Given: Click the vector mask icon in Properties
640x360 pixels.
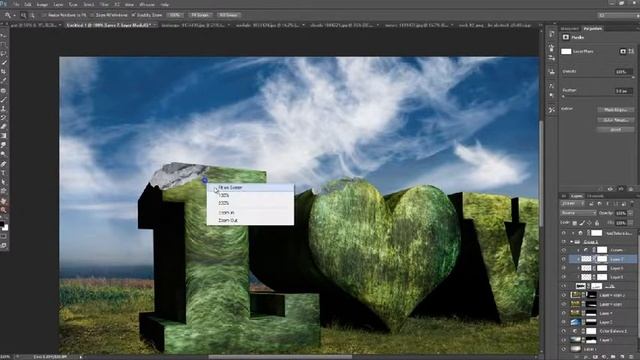Looking at the screenshot, I should [x=631, y=51].
